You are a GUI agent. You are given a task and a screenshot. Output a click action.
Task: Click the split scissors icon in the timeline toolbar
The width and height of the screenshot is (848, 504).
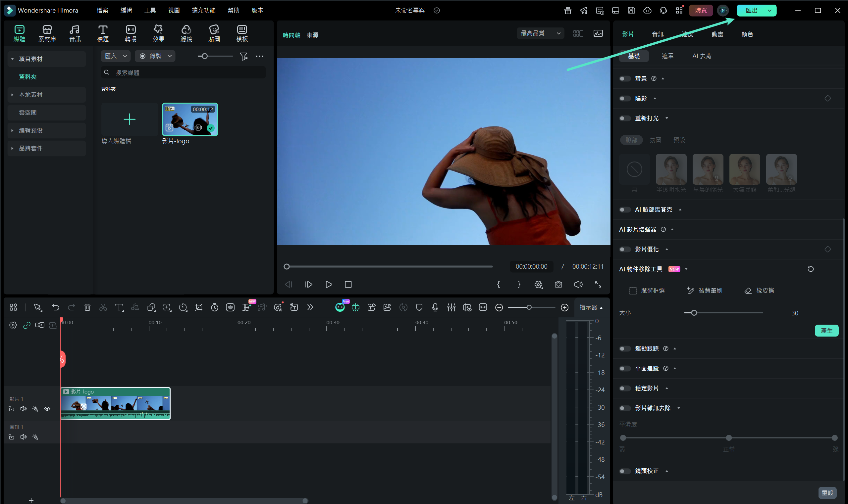(x=103, y=307)
